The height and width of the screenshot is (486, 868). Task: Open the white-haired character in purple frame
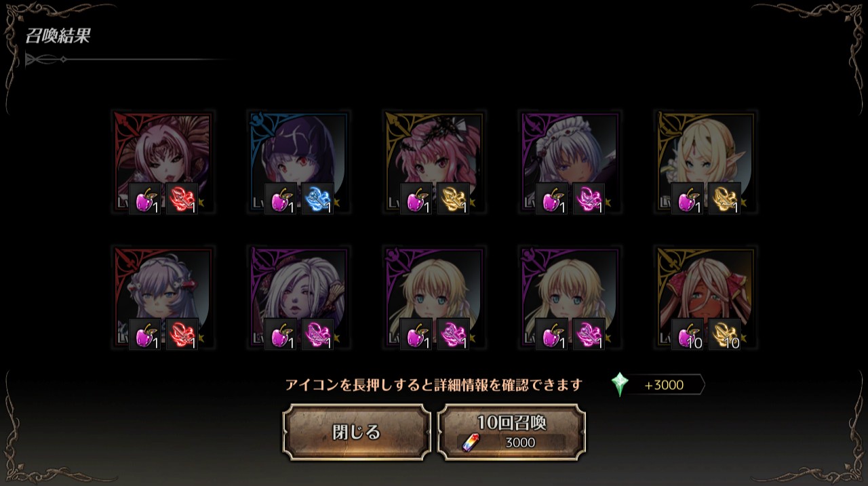click(x=298, y=298)
